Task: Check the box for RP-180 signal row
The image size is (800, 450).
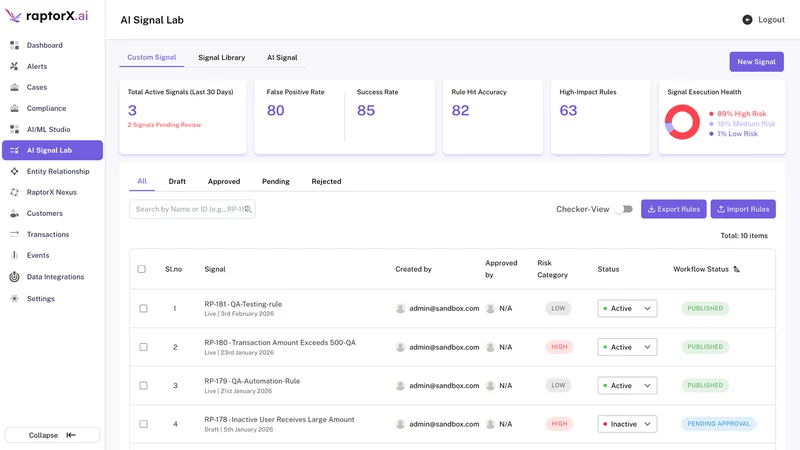Action: 143,347
